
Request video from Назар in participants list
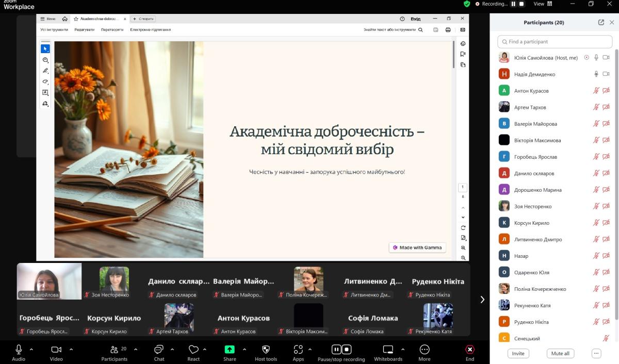[606, 256]
